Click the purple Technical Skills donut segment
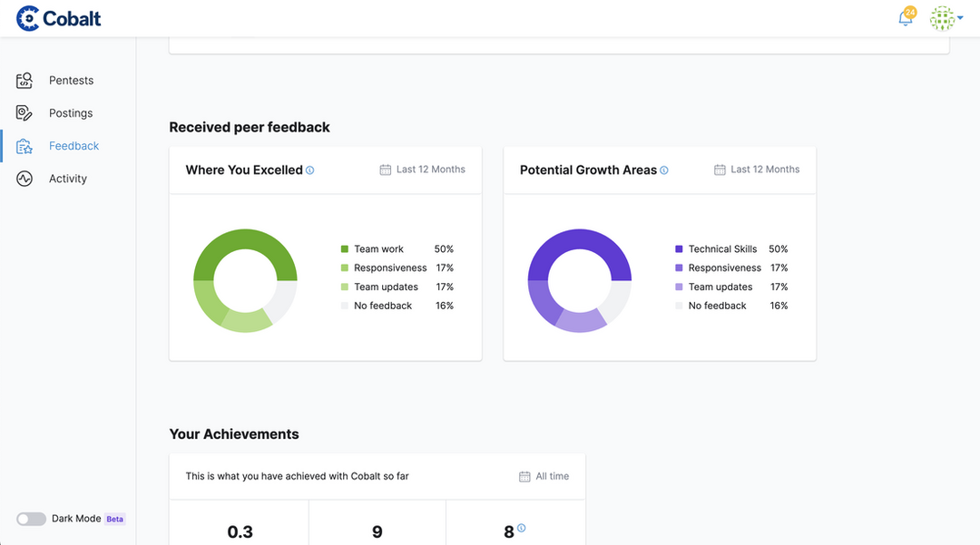Viewport: 980px width, 545px height. click(x=581, y=241)
